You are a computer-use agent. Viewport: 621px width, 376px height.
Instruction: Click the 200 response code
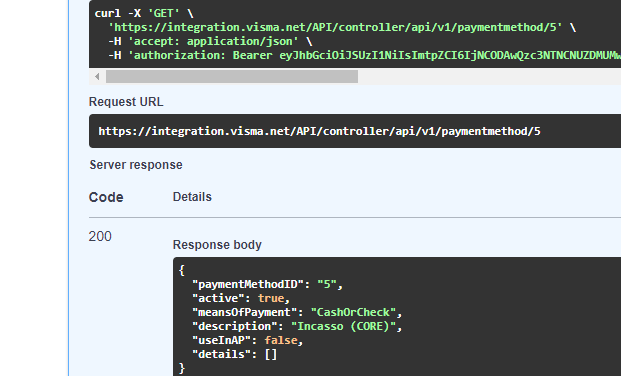(100, 236)
